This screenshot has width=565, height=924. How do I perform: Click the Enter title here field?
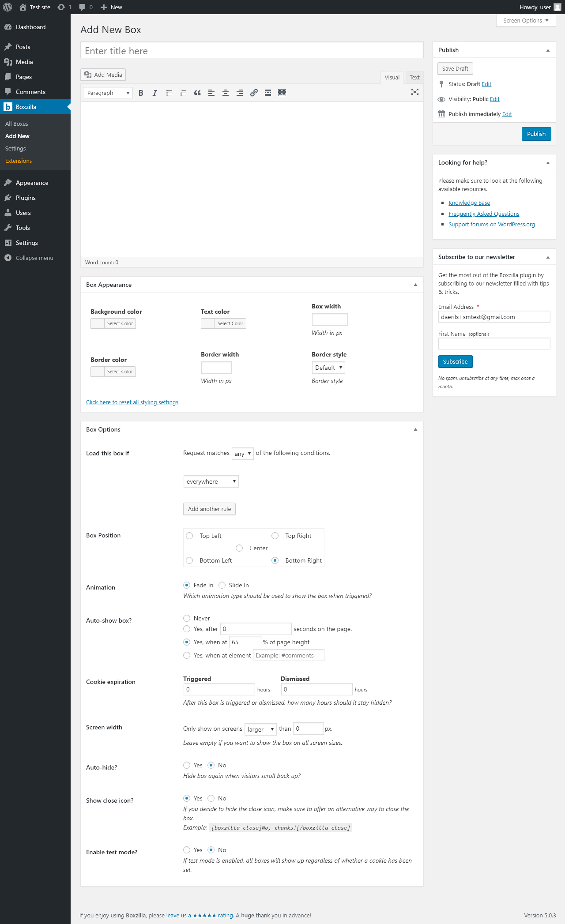tap(252, 51)
